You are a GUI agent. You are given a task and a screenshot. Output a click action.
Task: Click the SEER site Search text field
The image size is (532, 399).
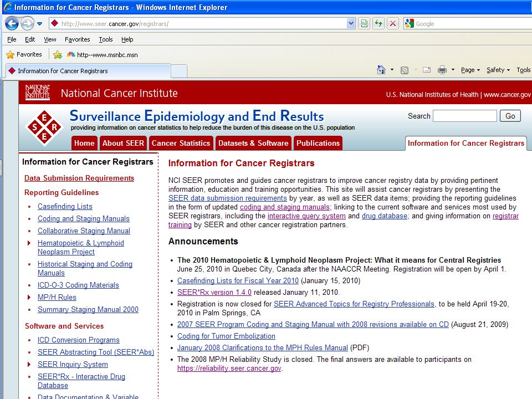(x=465, y=116)
